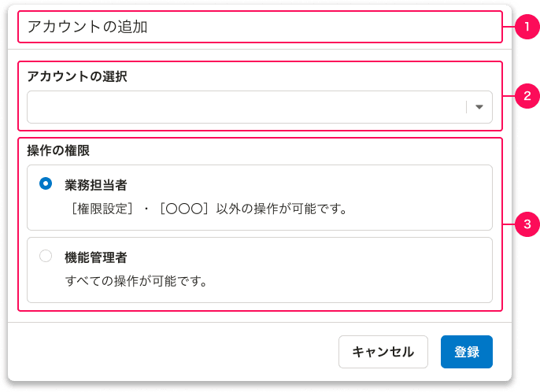
Task: Click the アカウントの追加 dialog title
Action: tap(87, 27)
